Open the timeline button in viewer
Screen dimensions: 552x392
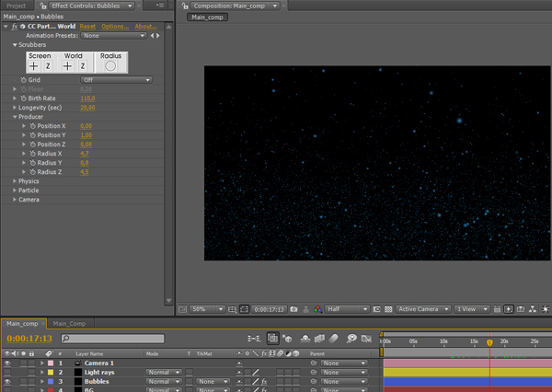[521, 309]
